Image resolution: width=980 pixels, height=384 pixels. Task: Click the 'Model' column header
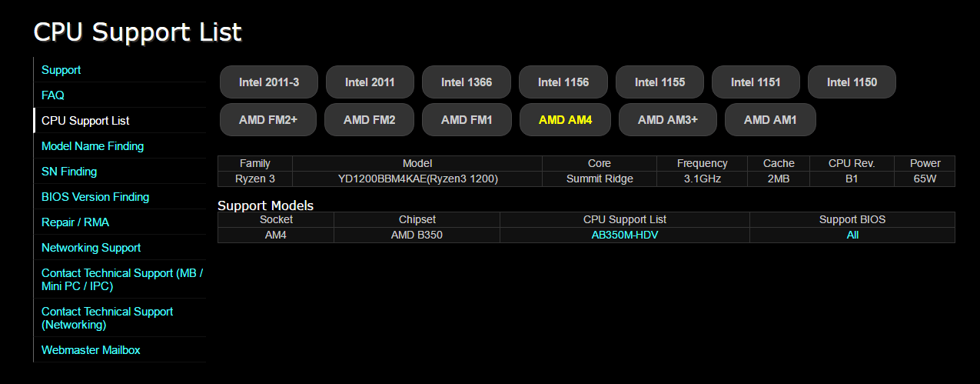pos(417,163)
